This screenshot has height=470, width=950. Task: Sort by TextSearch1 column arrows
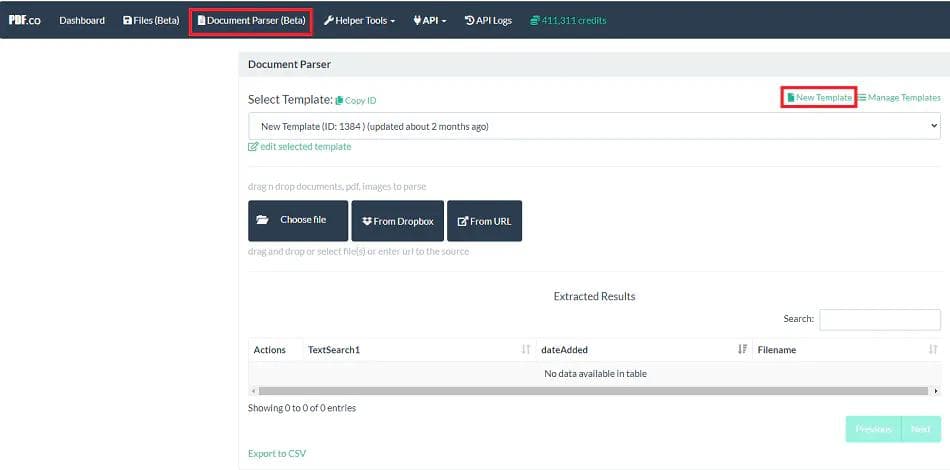click(x=526, y=350)
